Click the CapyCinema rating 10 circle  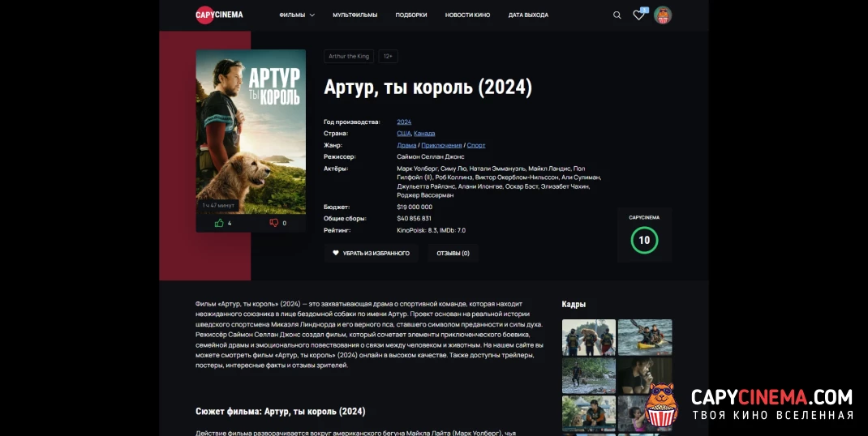[x=644, y=240]
